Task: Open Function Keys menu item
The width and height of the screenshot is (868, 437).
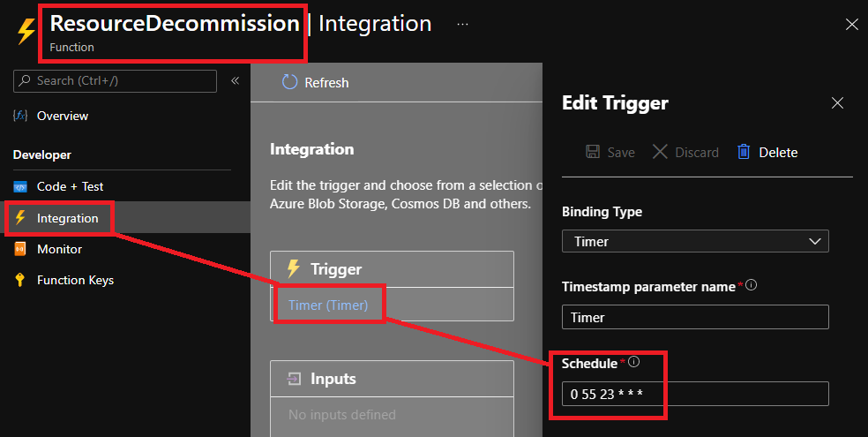Action: click(75, 280)
